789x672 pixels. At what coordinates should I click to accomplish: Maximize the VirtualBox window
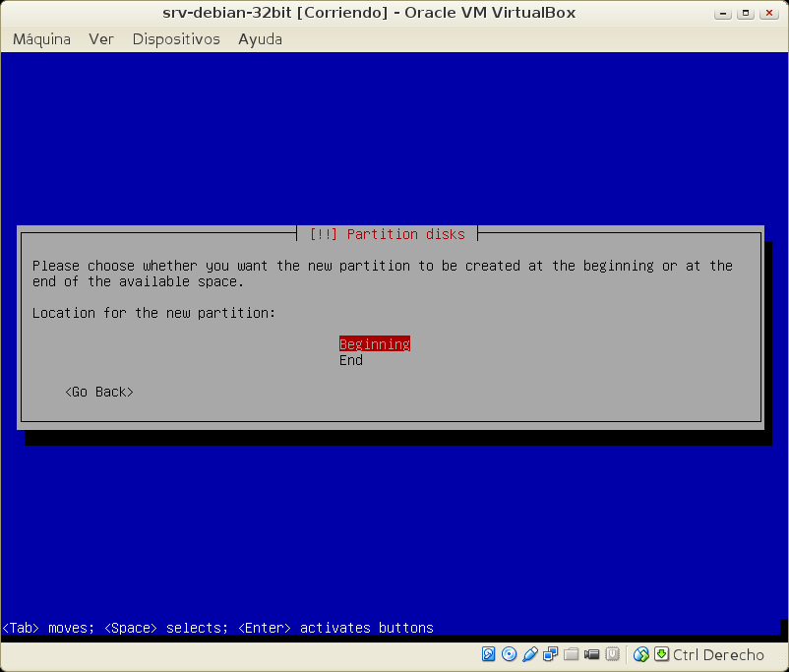pyautogui.click(x=748, y=13)
